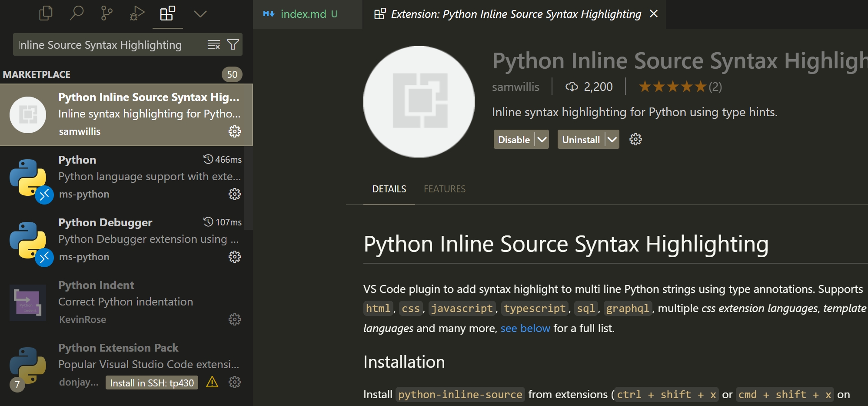868x406 pixels.
Task: Install Python Extension Pack in SSH: tp430
Action: (152, 383)
